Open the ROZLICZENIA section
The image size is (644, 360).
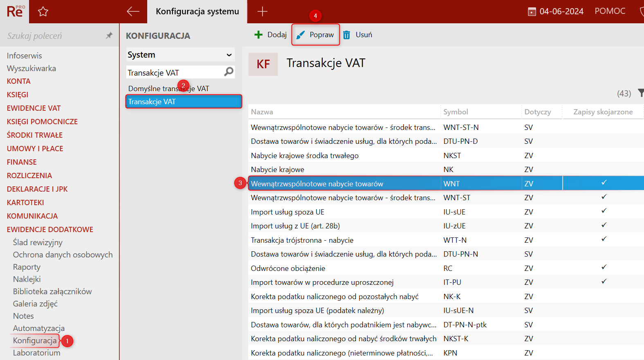point(29,176)
